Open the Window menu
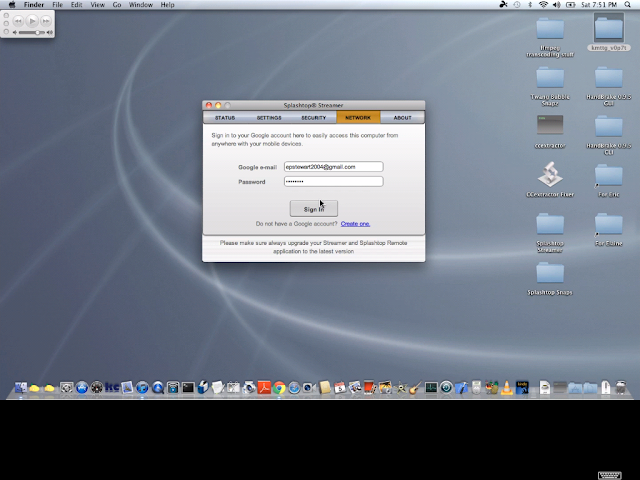640x480 pixels. pyautogui.click(x=140, y=5)
